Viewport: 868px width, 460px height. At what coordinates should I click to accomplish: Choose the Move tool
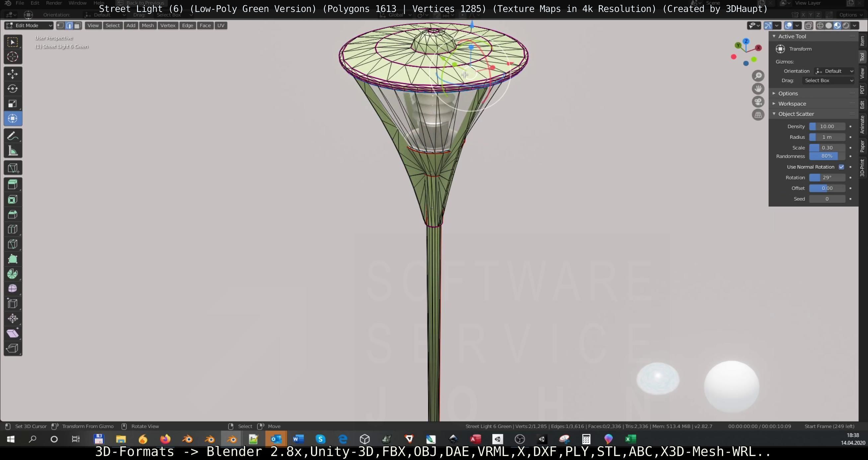click(13, 74)
